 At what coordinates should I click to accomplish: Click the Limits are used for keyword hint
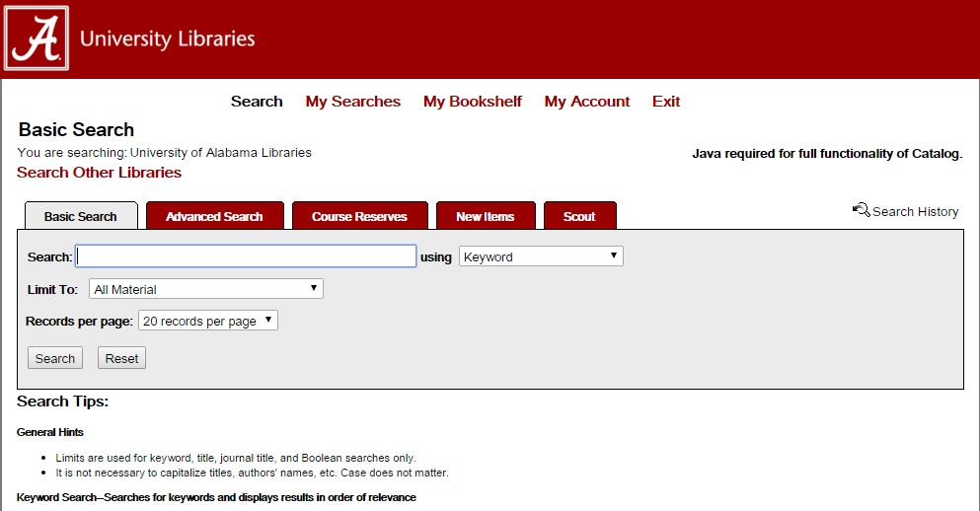click(236, 458)
